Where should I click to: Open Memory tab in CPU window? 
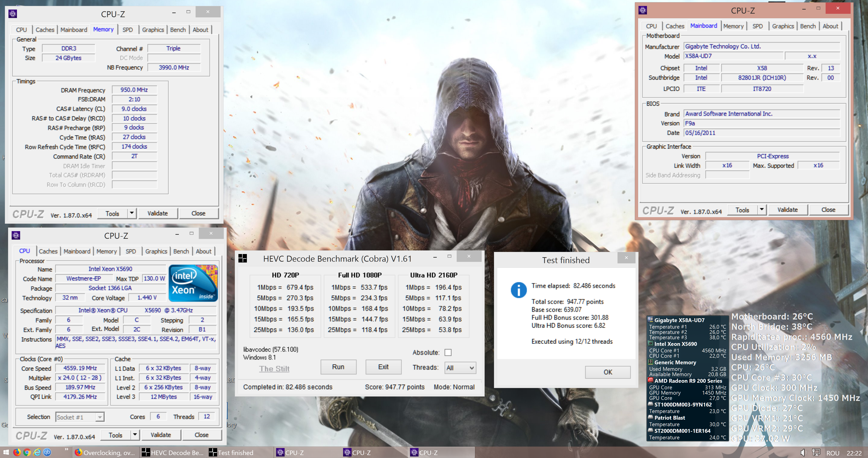point(106,251)
